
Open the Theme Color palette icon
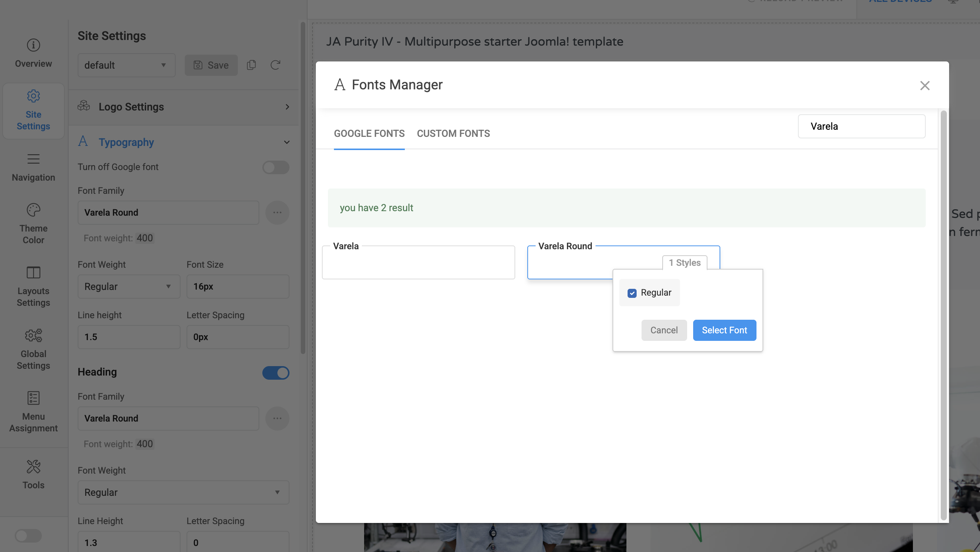coord(34,210)
